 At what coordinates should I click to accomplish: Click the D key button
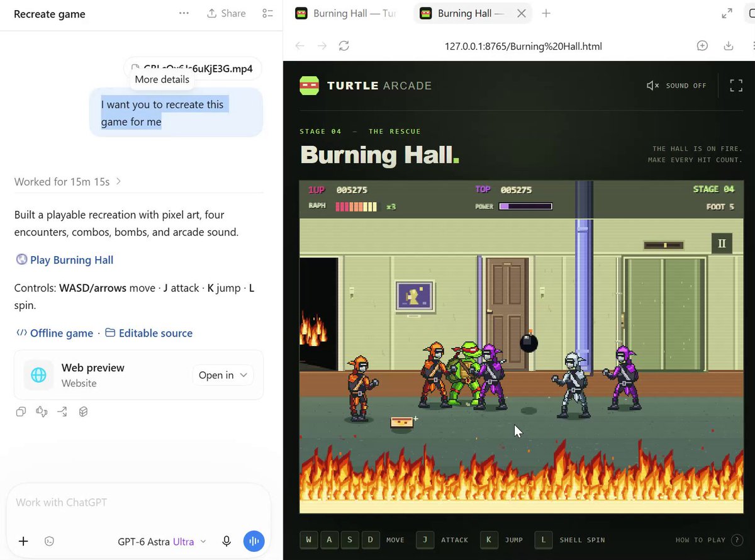tap(370, 540)
